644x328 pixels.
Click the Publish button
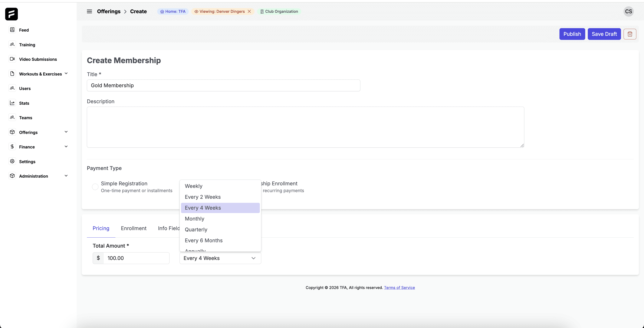tap(572, 34)
